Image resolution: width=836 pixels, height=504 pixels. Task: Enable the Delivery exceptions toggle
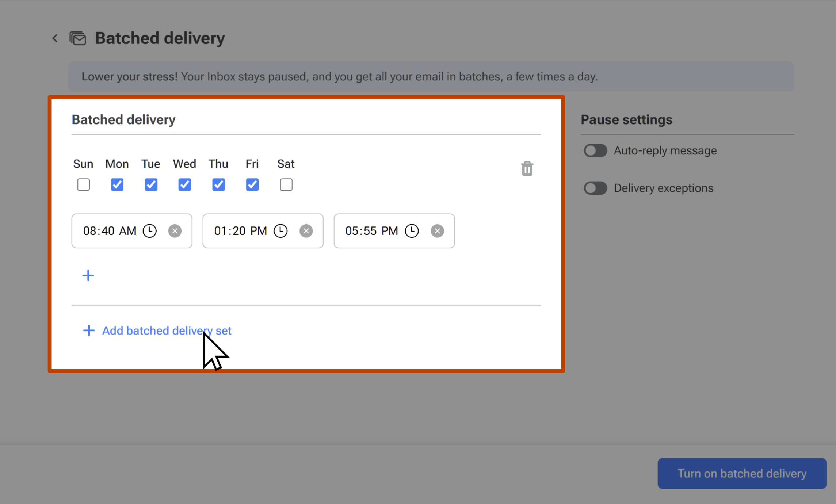click(595, 188)
